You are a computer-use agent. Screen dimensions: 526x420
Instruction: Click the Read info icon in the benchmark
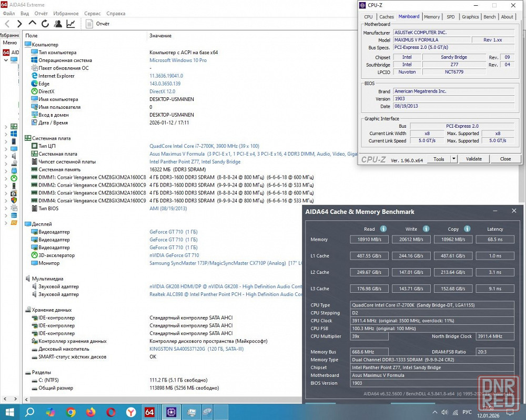pos(383,229)
